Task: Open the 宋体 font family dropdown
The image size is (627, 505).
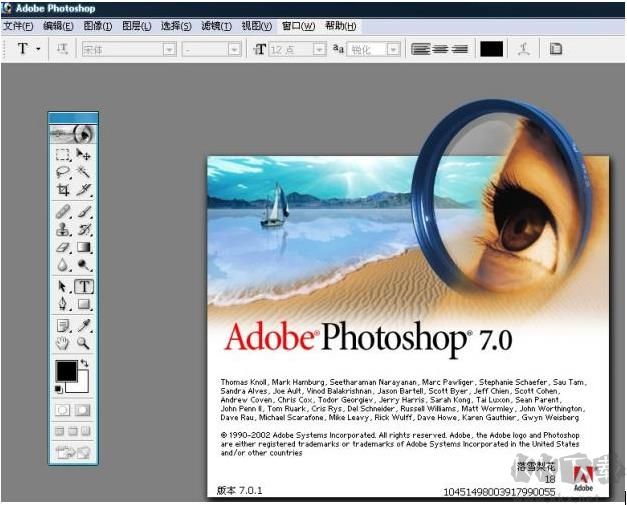Action: pyautogui.click(x=170, y=50)
